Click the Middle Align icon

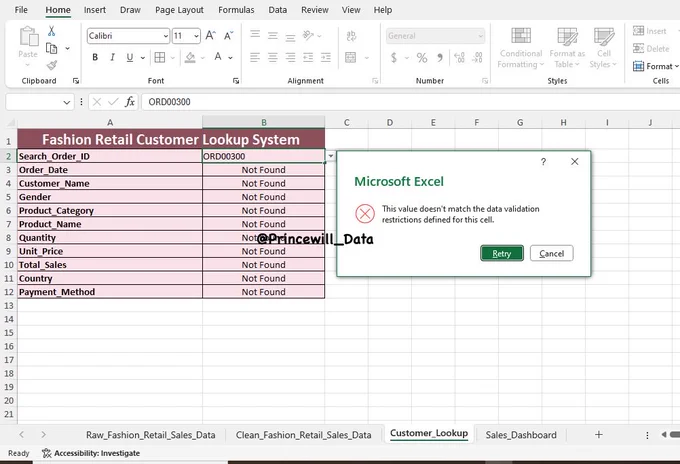(x=273, y=36)
